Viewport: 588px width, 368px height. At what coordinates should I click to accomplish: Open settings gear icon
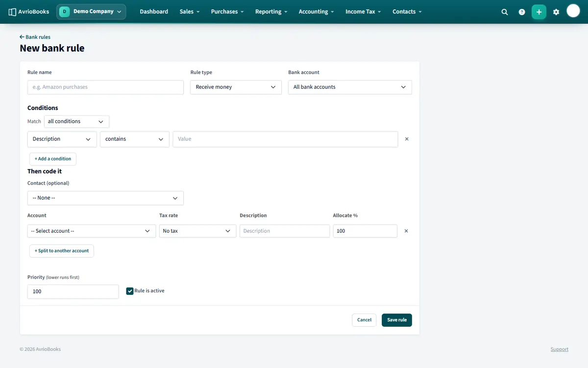tap(556, 12)
